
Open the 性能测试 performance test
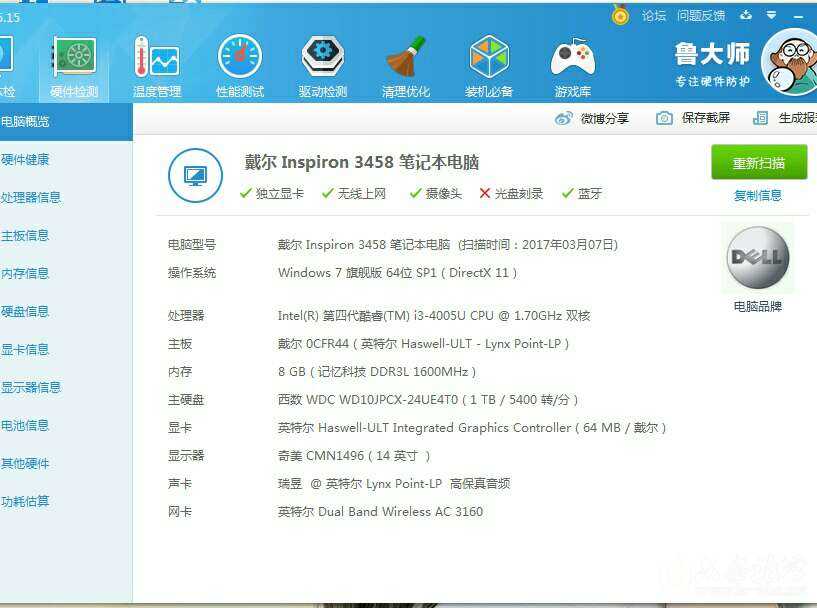click(240, 66)
